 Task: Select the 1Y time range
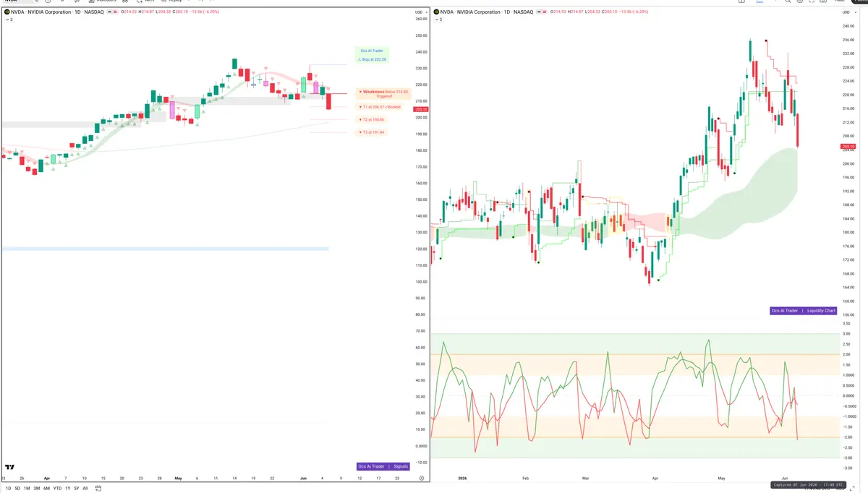[67, 488]
